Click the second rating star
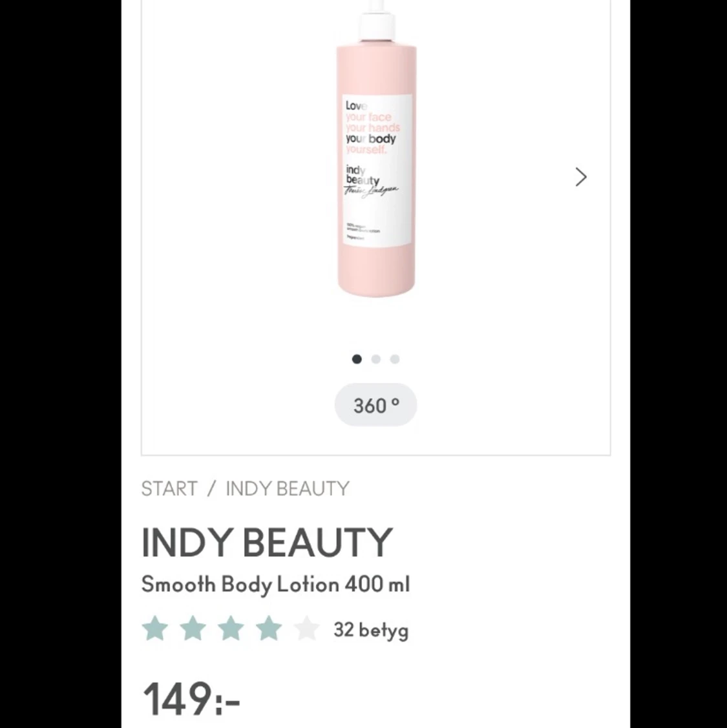 point(193,629)
